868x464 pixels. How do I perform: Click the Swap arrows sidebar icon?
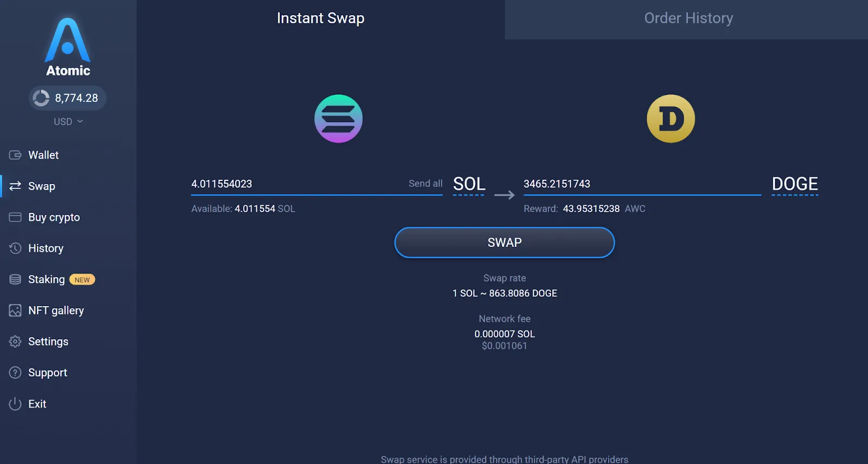coord(15,186)
